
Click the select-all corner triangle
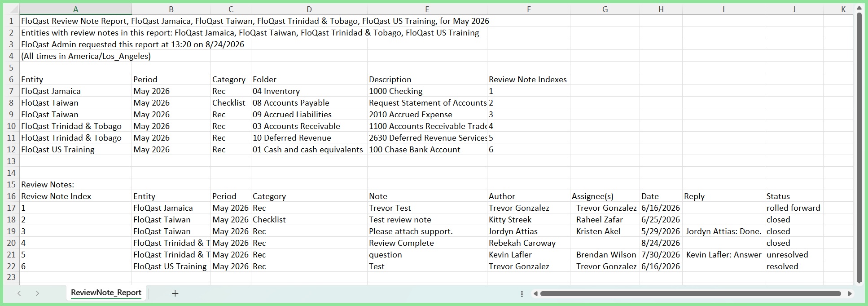click(13, 9)
